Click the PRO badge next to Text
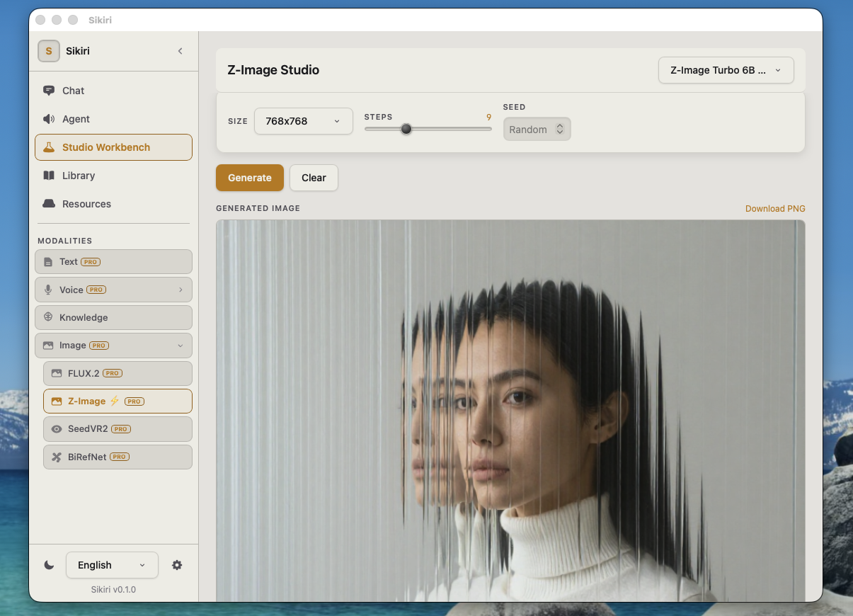The image size is (853, 616). [91, 262]
